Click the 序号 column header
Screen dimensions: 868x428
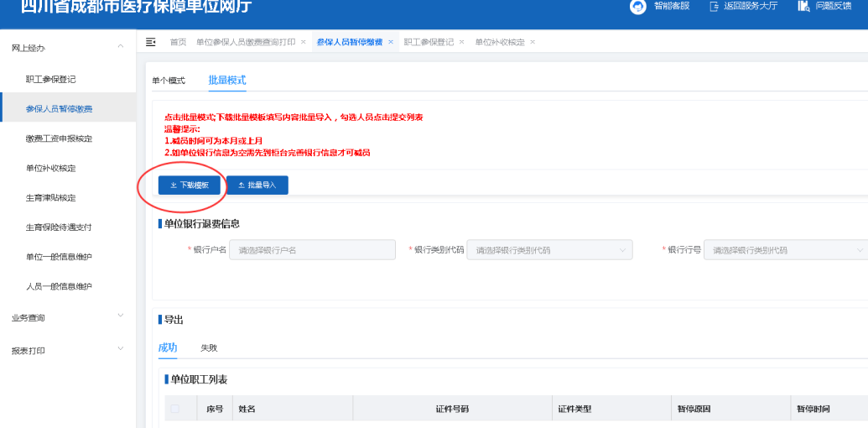215,410
